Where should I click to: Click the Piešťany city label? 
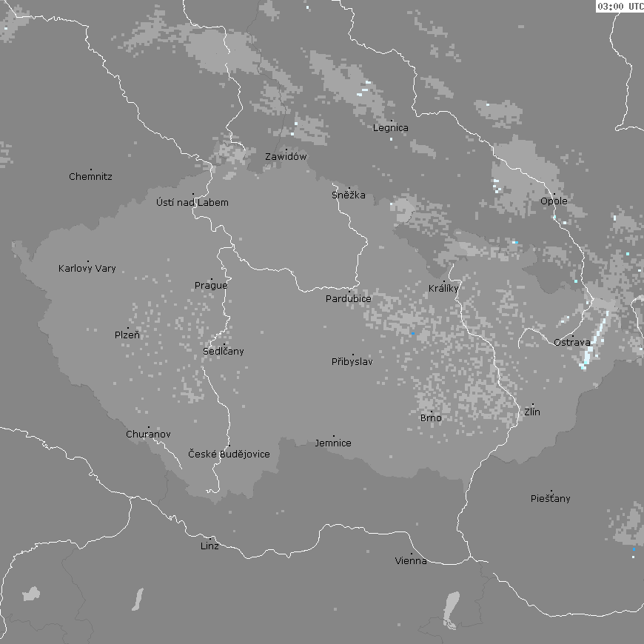[x=551, y=499]
